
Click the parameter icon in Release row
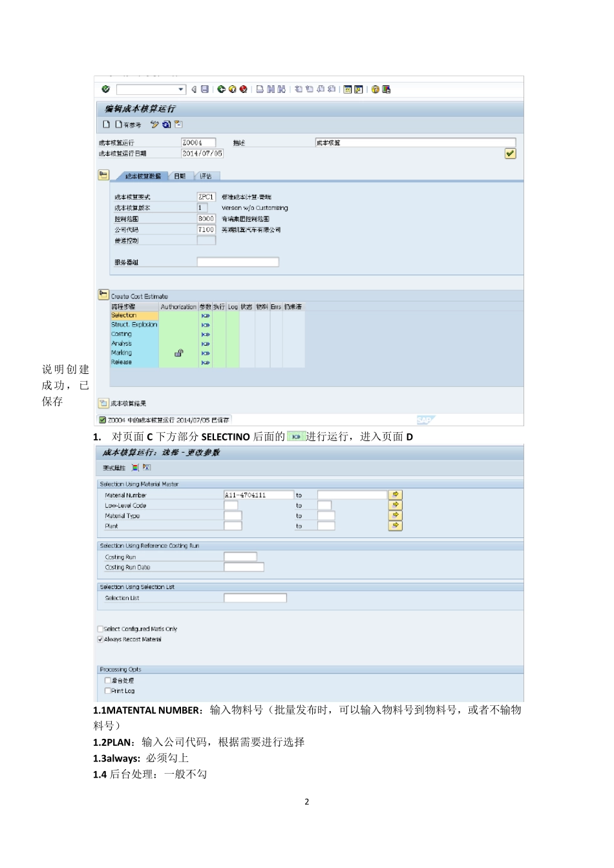tap(206, 362)
